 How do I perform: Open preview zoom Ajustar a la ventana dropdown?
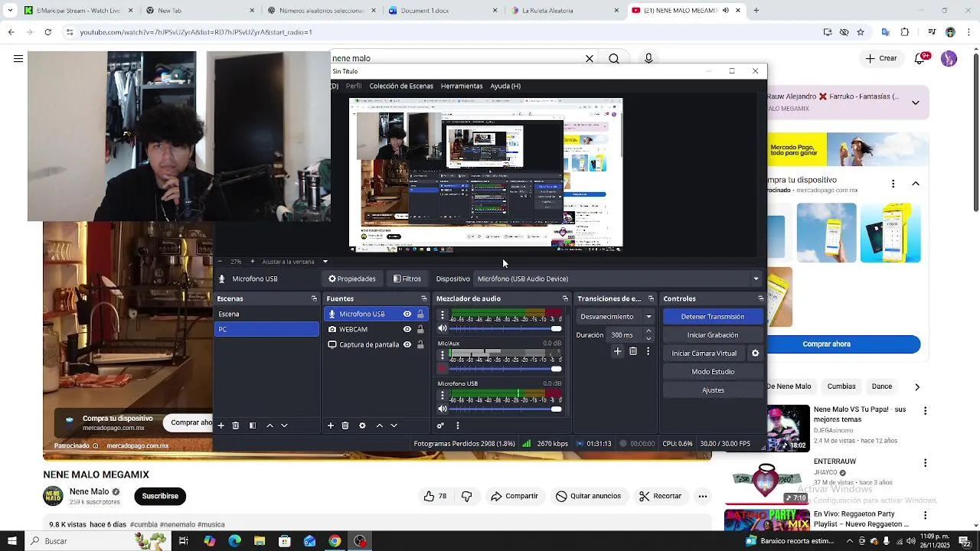(x=295, y=262)
